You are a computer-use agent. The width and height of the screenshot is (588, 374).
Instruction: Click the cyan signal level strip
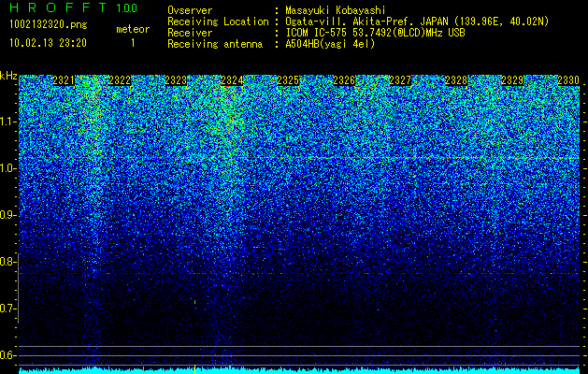tap(299, 370)
